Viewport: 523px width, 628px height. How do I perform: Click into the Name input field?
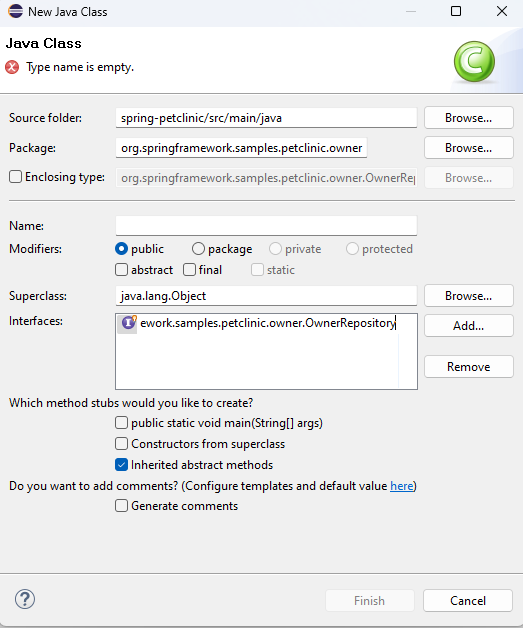tap(266, 225)
